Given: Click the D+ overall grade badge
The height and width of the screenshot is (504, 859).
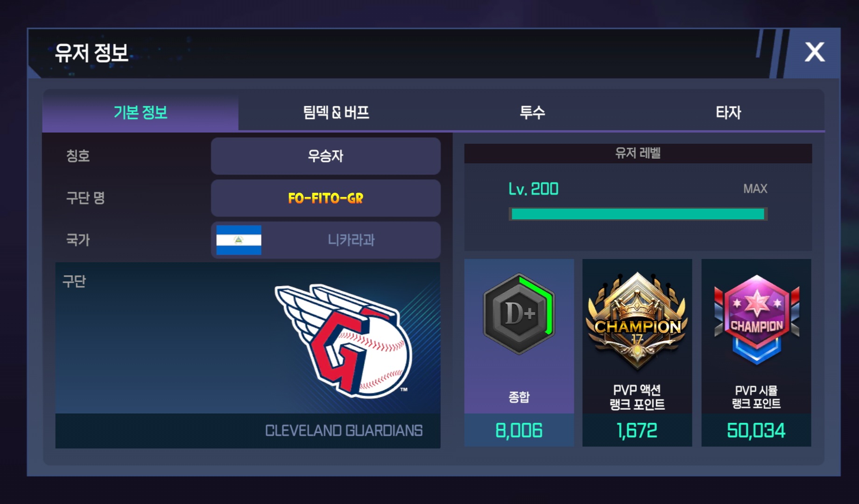Looking at the screenshot, I should pos(519,314).
